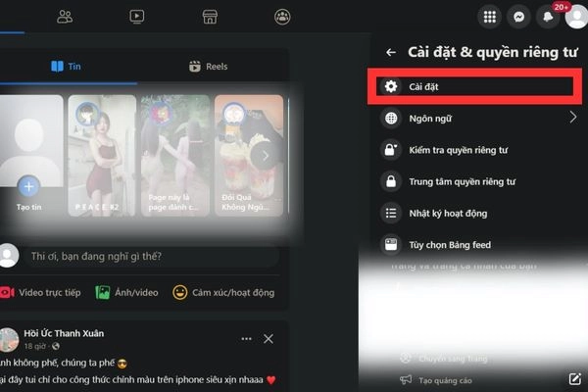Click the Tạo tin create story card
This screenshot has height=392, width=588.
point(29,155)
